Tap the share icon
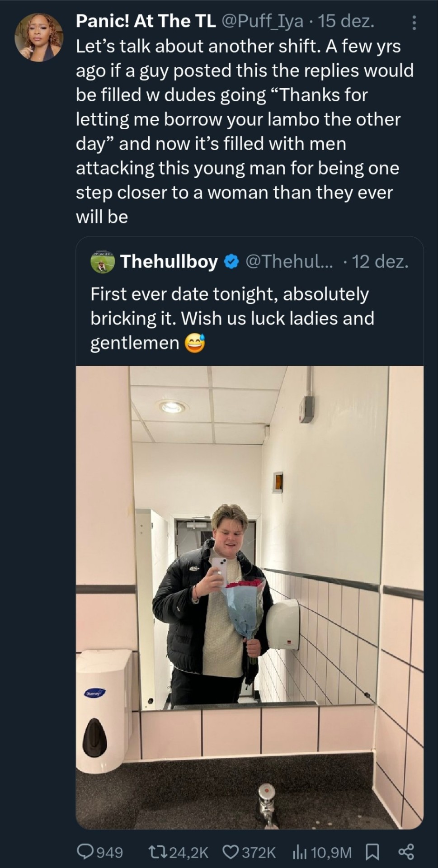 406,852
